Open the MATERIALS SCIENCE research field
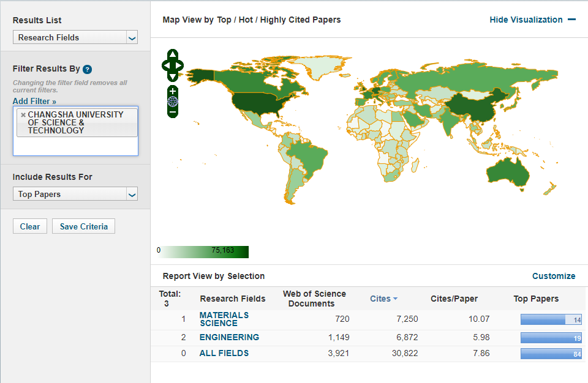This screenshot has height=383, width=588. click(x=224, y=319)
